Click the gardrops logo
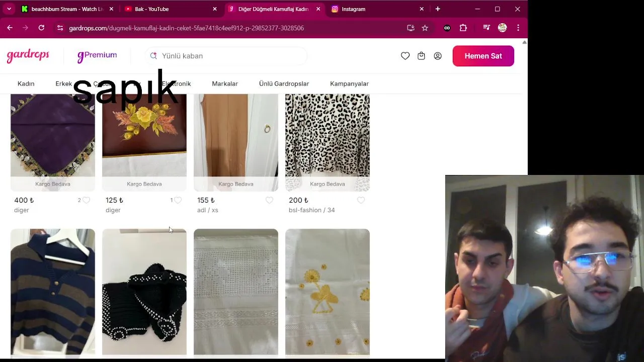Viewport: 644px width, 362px height. click(x=28, y=55)
